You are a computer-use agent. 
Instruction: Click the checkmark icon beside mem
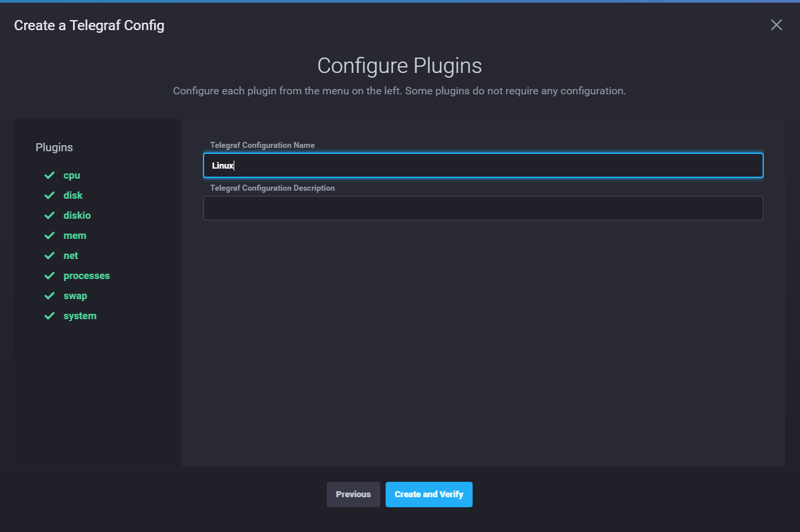(x=50, y=236)
